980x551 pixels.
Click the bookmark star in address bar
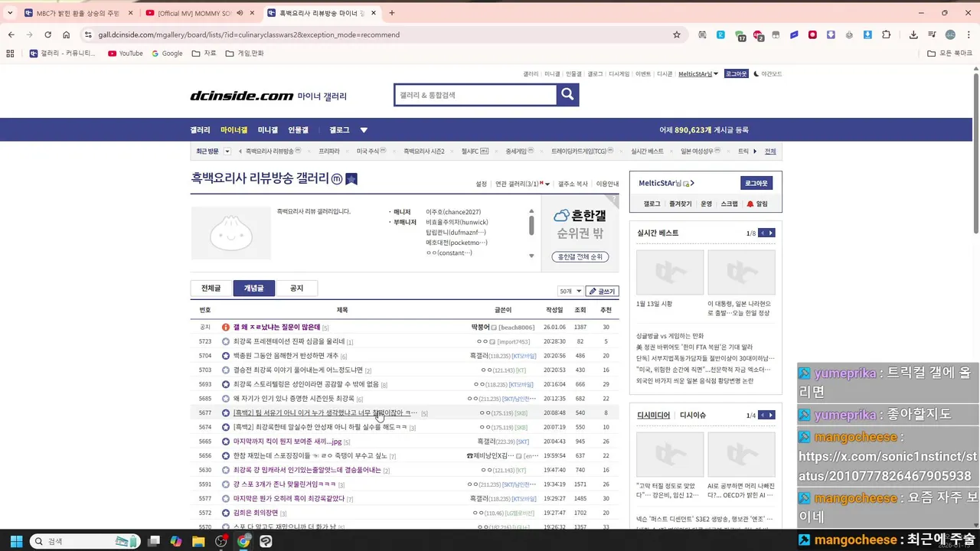point(677,34)
